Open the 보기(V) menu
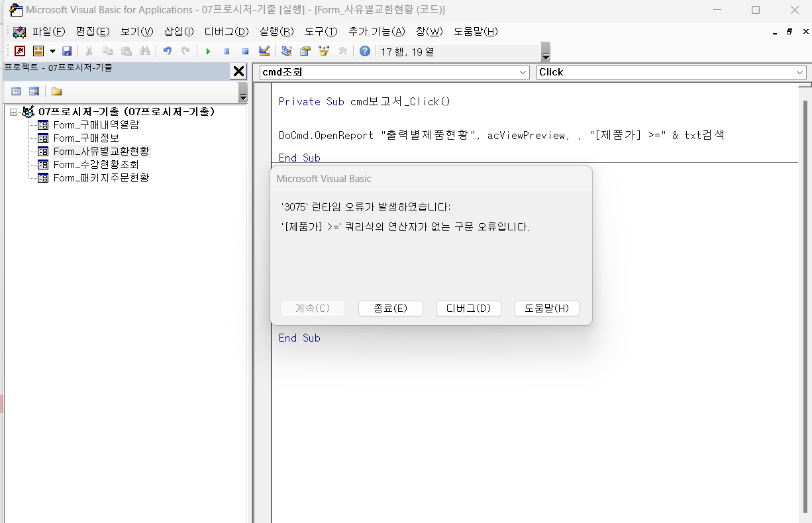Image resolution: width=812 pixels, height=523 pixels. (x=137, y=32)
